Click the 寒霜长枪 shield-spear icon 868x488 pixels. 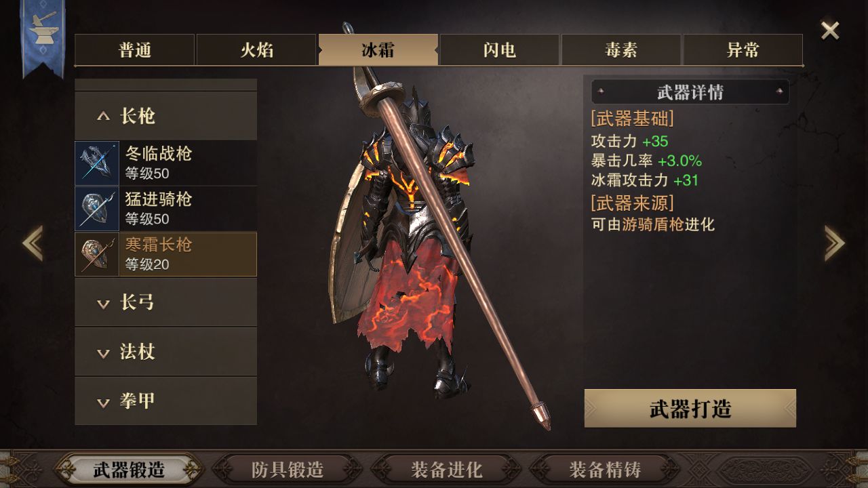tap(97, 254)
